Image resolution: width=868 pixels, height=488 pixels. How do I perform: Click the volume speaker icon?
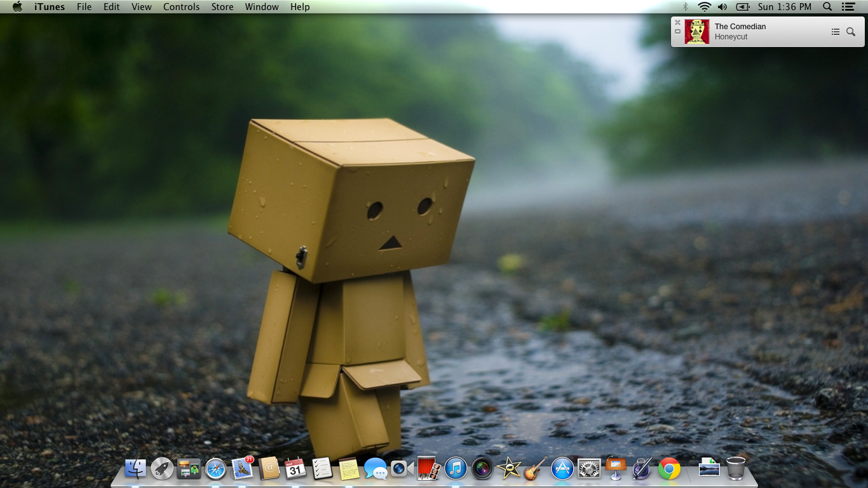[x=722, y=6]
